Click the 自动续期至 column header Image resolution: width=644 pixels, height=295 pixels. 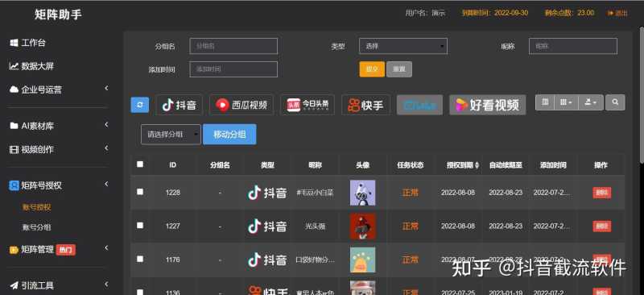point(506,165)
